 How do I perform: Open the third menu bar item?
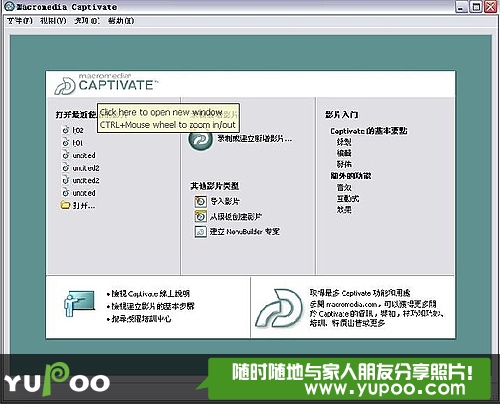coord(87,21)
